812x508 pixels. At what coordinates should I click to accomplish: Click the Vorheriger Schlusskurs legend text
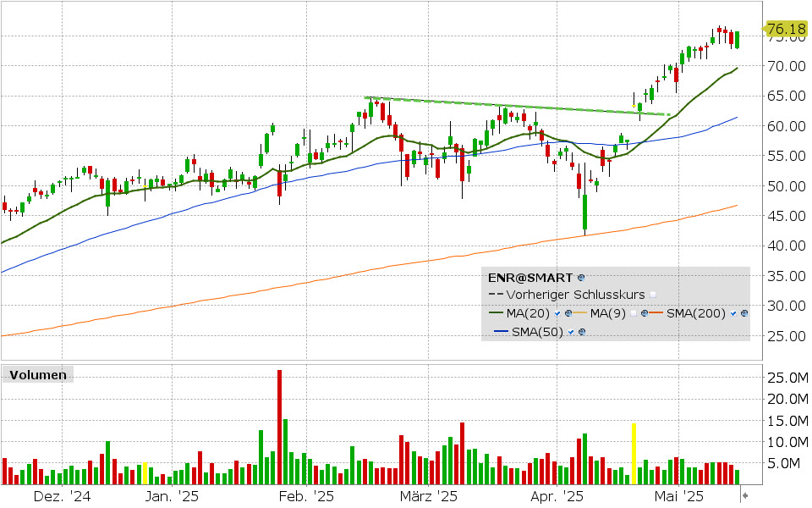pyautogui.click(x=575, y=295)
